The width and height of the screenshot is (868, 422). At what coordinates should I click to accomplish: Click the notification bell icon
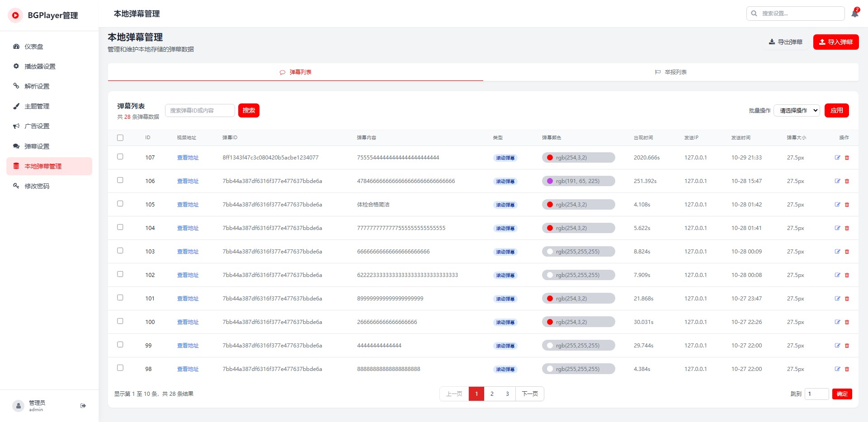coord(854,14)
